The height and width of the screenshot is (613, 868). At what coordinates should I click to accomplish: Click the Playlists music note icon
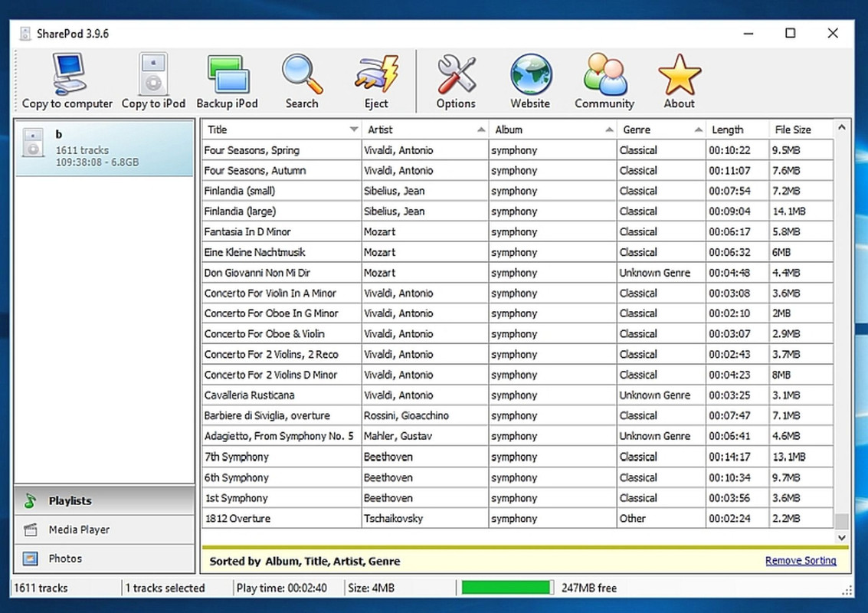30,500
